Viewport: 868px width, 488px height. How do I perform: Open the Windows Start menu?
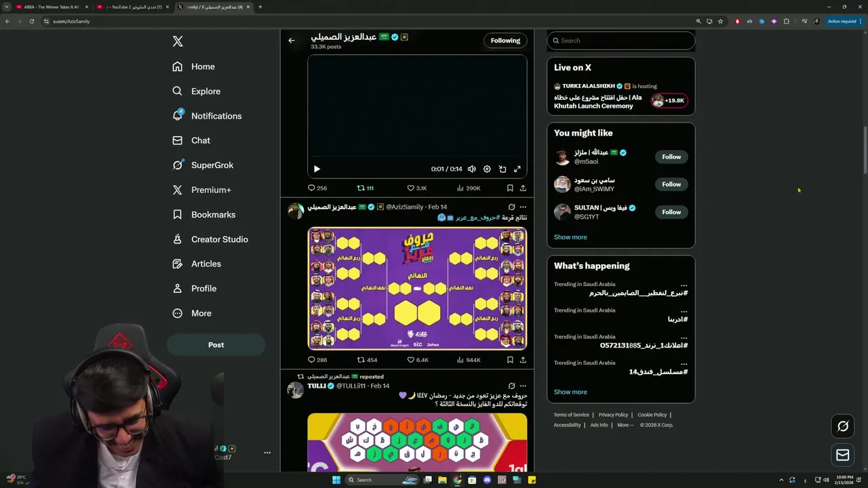[336, 480]
